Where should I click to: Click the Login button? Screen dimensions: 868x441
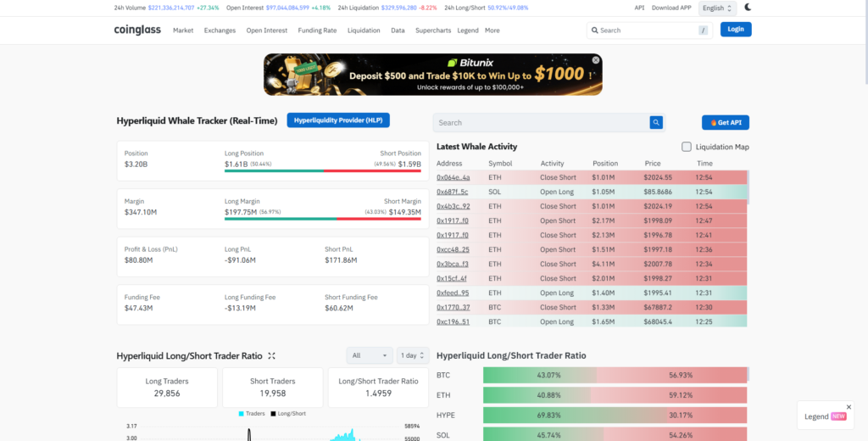click(x=736, y=30)
